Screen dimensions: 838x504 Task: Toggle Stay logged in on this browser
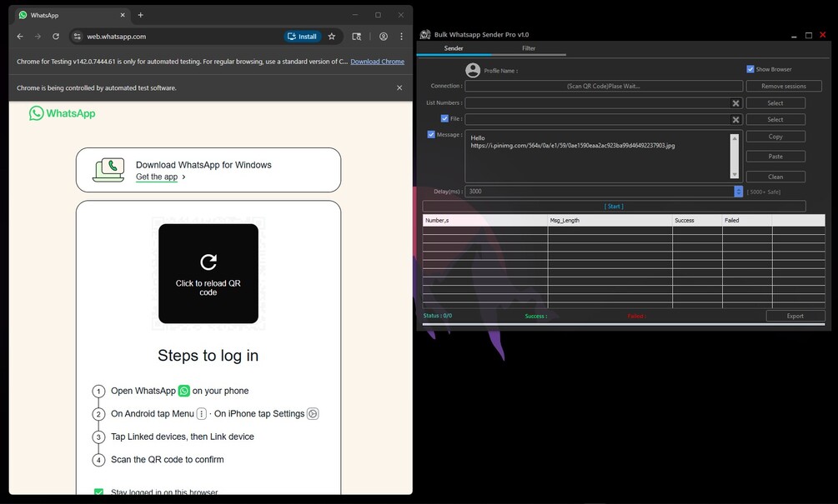point(98,492)
